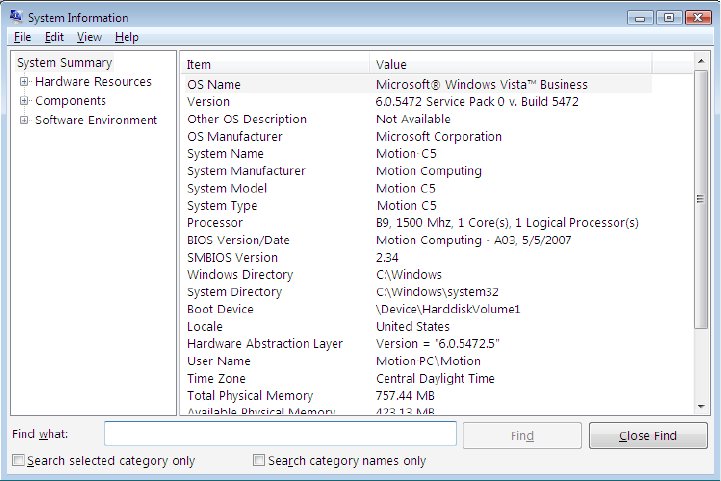Enable Search selected category only checkbox
This screenshot has width=721, height=481.
19,461
